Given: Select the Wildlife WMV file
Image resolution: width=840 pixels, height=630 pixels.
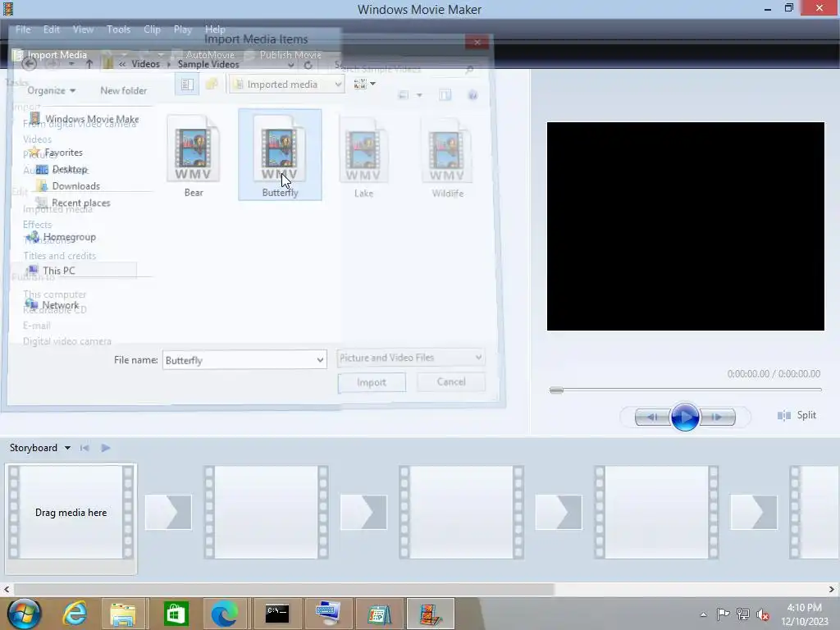Looking at the screenshot, I should [x=447, y=157].
